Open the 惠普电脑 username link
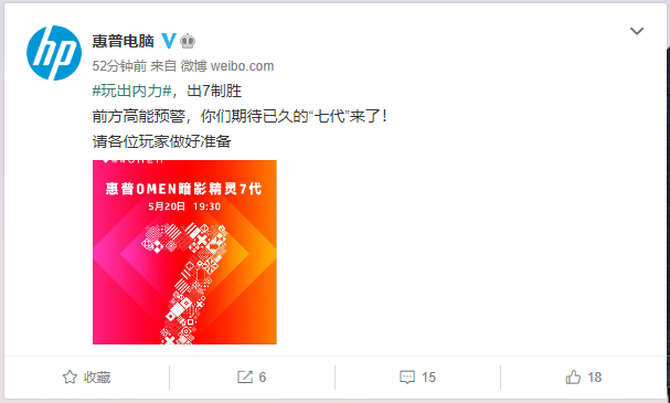 click(123, 41)
